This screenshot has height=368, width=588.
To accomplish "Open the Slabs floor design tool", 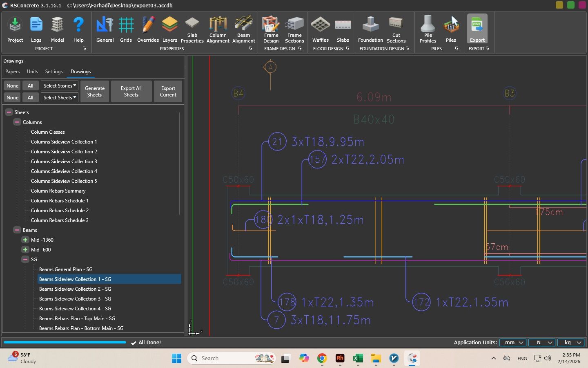I will point(343,29).
